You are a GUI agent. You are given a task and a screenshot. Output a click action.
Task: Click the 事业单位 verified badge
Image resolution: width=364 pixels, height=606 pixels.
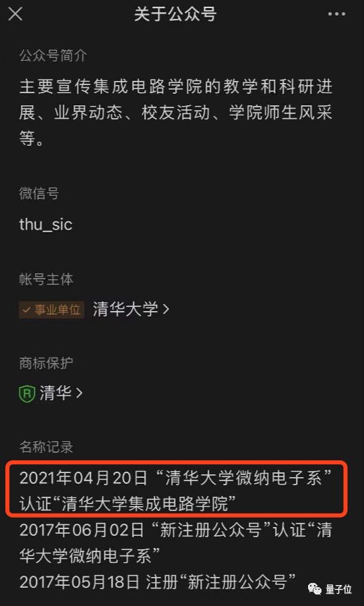51,310
